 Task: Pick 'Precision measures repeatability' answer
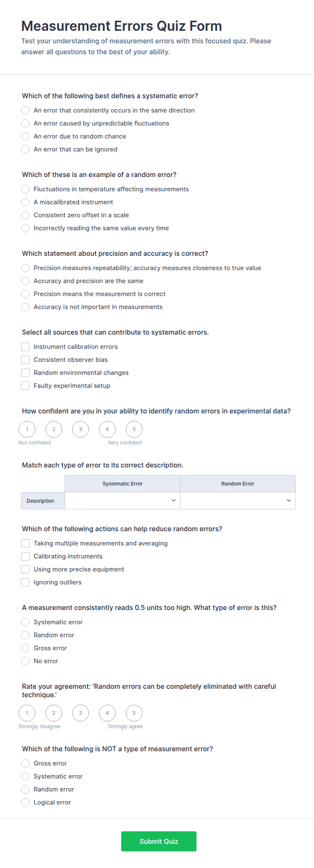click(x=25, y=268)
